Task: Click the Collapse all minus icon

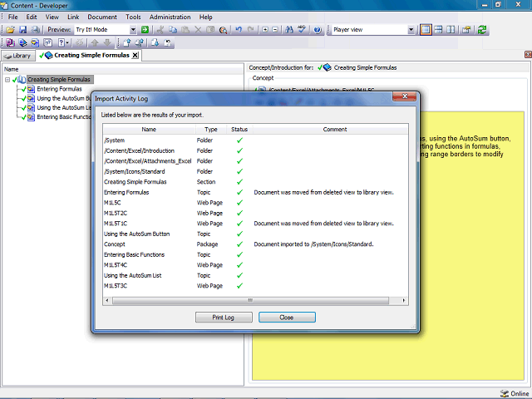Action: tap(275, 30)
